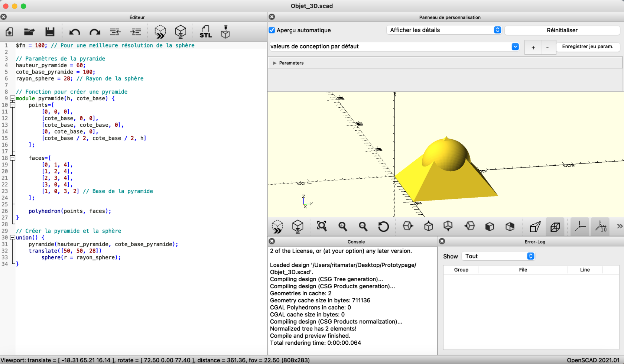The image size is (624, 364).
Task: Send the design to the 3D printer
Action: pyautogui.click(x=225, y=32)
